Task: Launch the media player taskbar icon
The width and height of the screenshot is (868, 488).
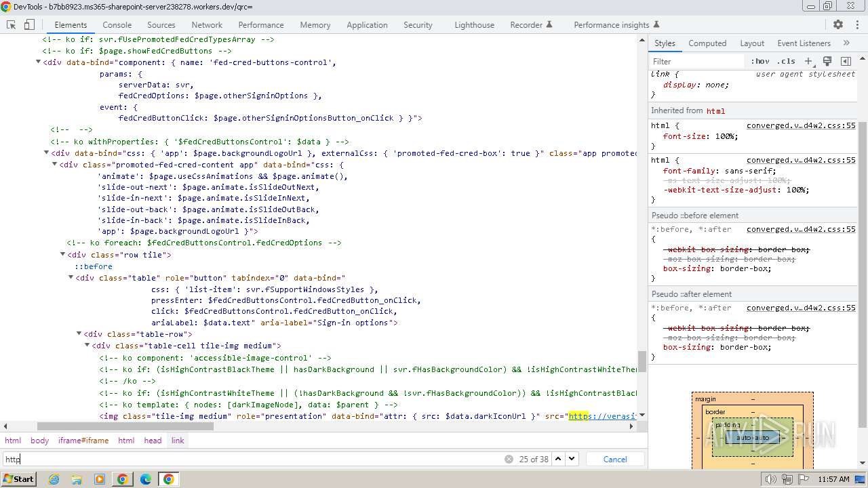Action: (100, 479)
